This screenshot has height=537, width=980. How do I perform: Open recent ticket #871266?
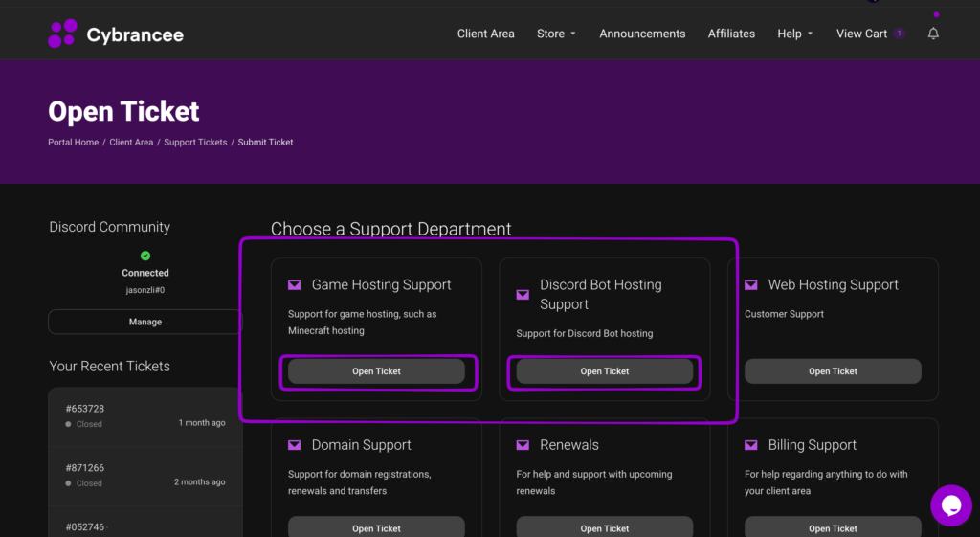coord(145,476)
